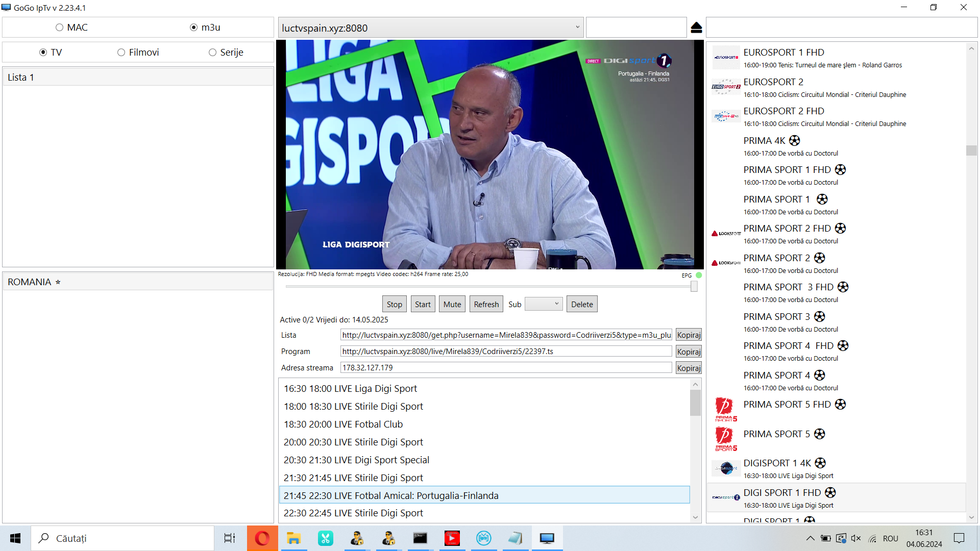Open the luctvspain.xyz:8080 server dropdown
The width and height of the screenshot is (980, 551).
click(430, 28)
